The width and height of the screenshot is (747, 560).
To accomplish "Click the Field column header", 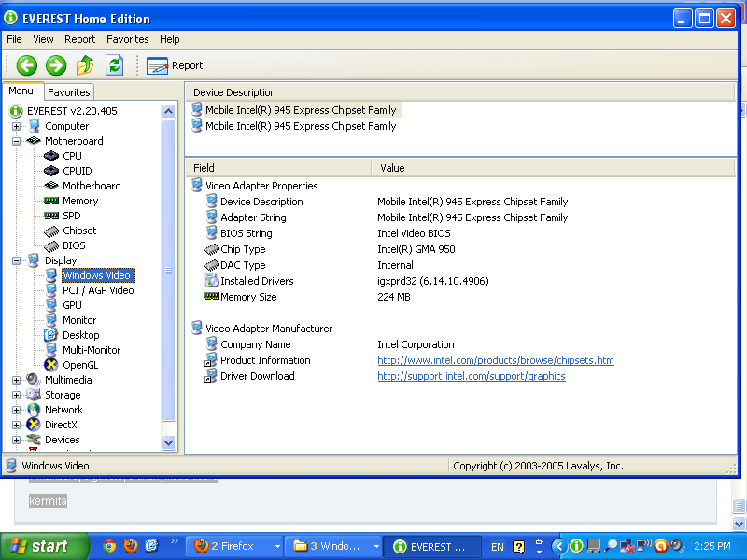I will click(x=278, y=168).
